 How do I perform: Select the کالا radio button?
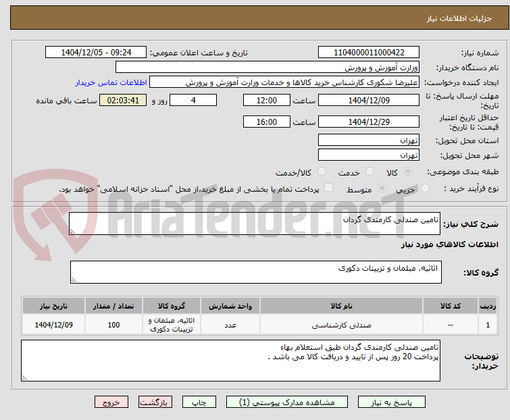tap(408, 172)
